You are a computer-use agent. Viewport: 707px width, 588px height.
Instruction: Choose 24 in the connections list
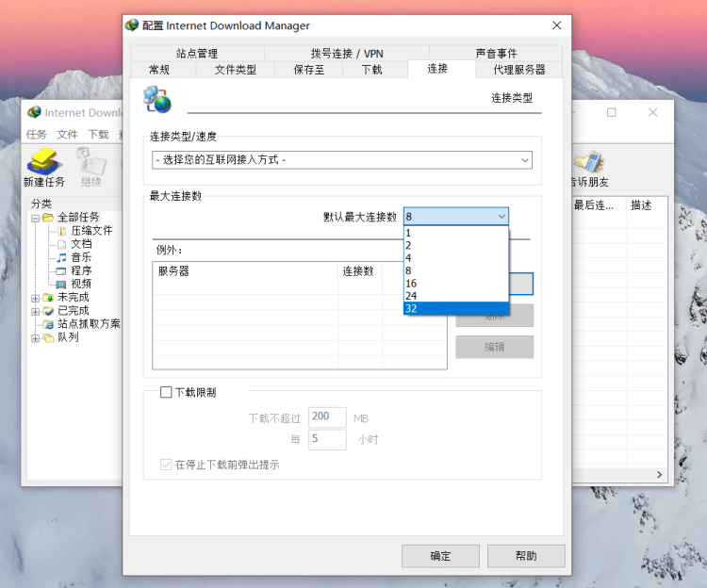coord(456,296)
